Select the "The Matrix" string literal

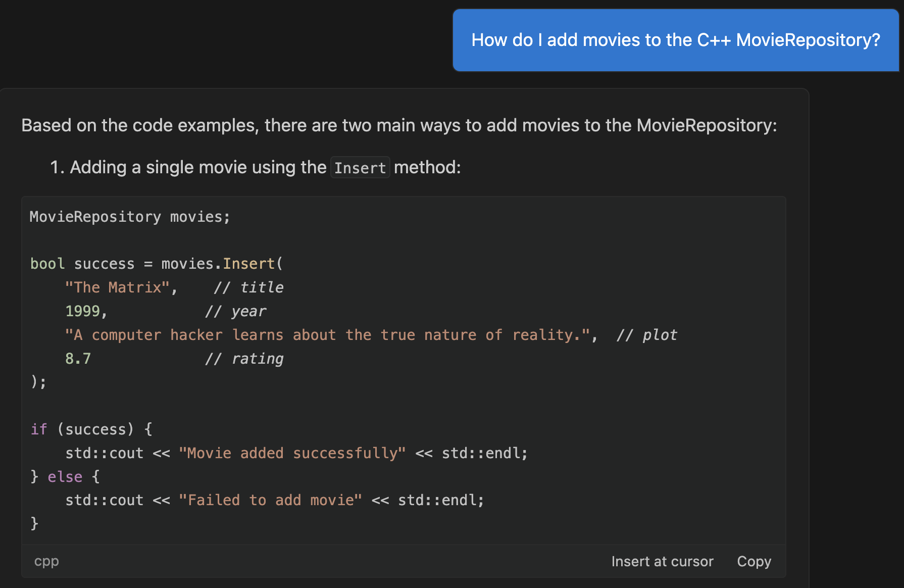coord(116,287)
